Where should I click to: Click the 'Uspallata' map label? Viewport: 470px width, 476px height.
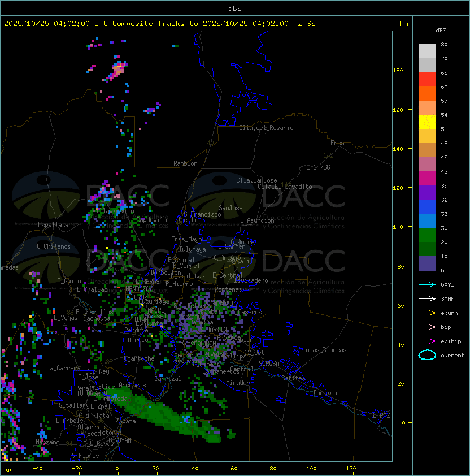(x=53, y=225)
